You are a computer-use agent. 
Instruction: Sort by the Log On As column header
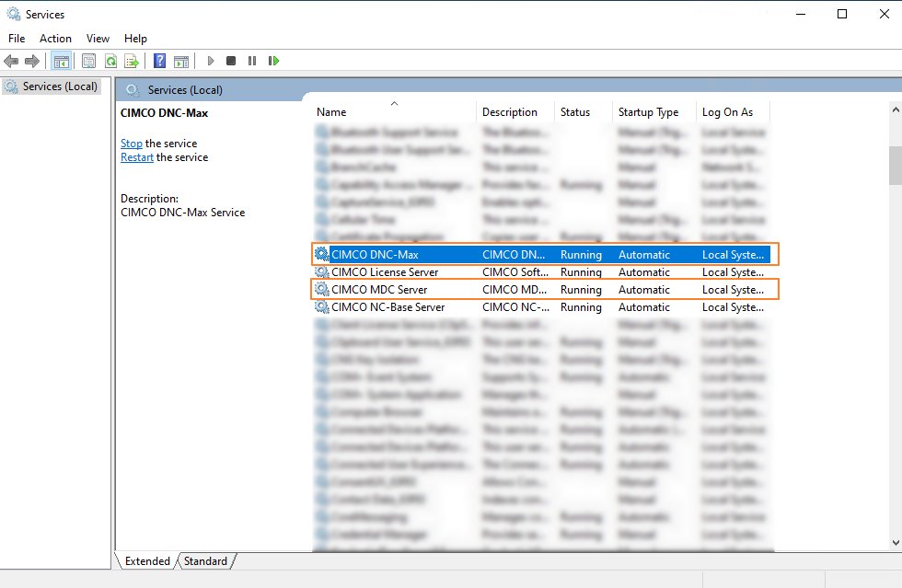[734, 112]
